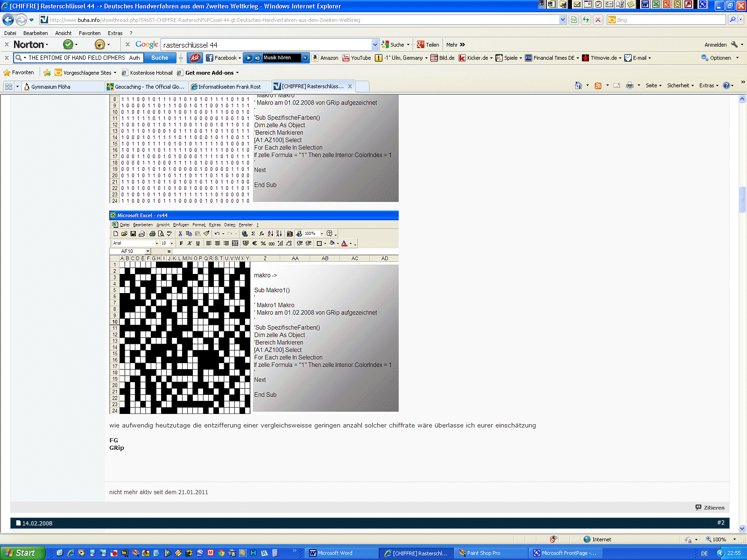The image size is (747, 560).
Task: Open the Google toolbar wrench settings
Action: [x=734, y=45]
